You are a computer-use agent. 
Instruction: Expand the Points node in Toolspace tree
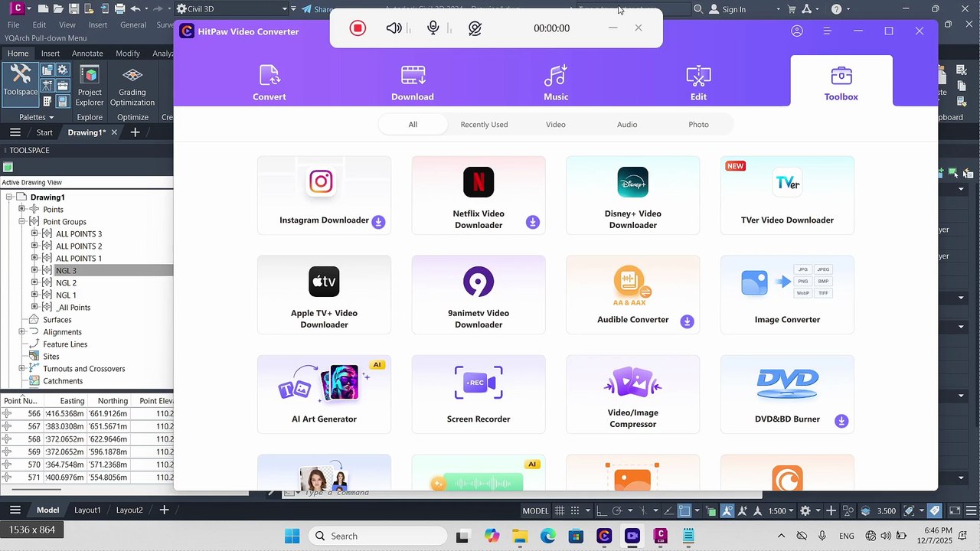click(x=22, y=210)
